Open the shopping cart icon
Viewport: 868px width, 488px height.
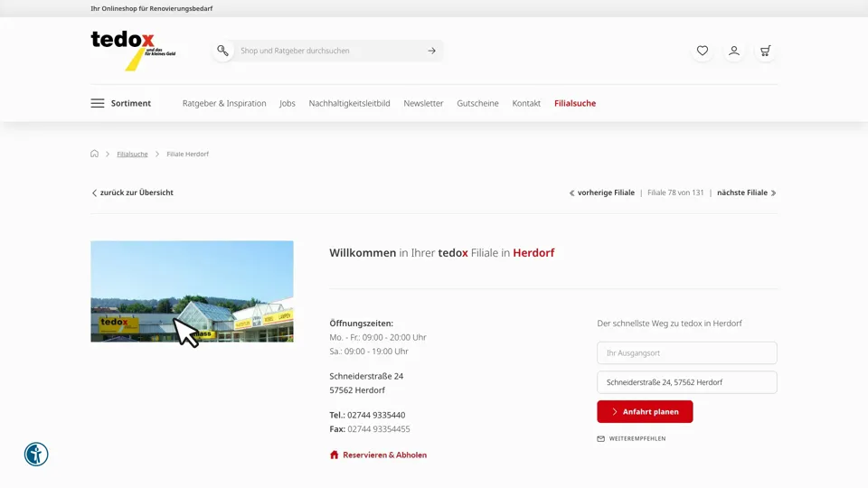(766, 51)
